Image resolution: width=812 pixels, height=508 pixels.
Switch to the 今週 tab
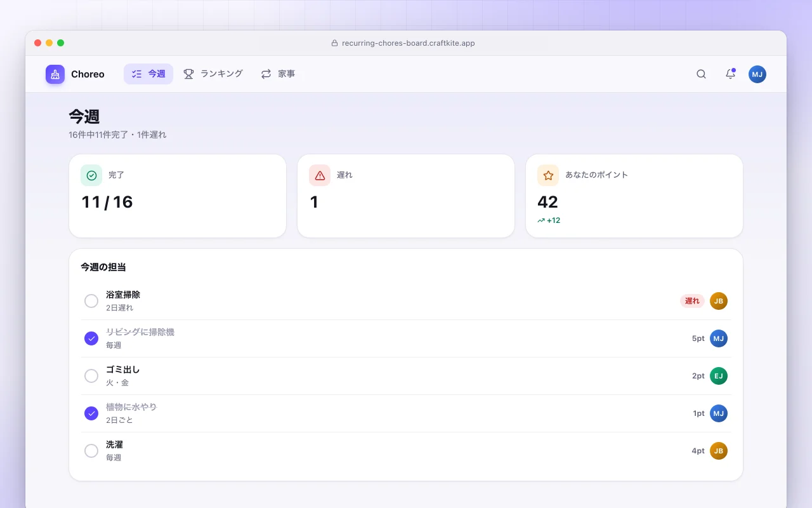point(148,74)
